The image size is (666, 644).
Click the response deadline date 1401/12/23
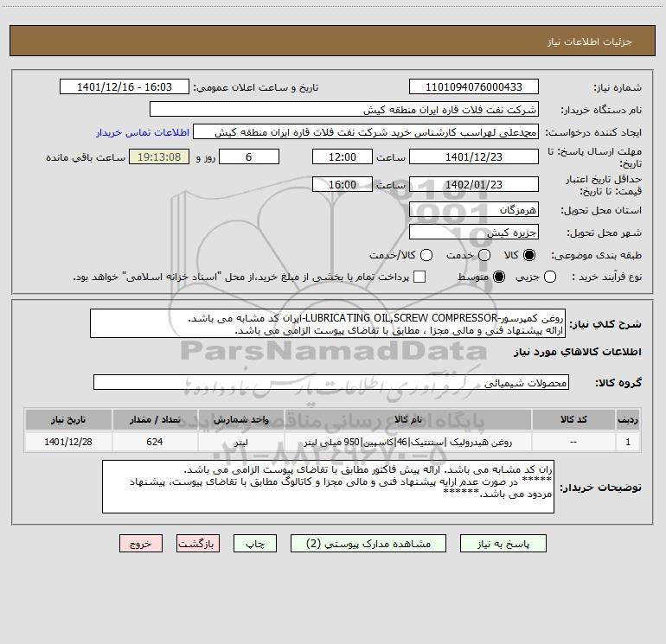pos(474,156)
